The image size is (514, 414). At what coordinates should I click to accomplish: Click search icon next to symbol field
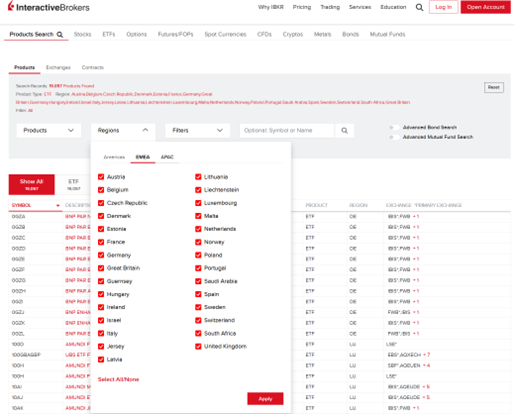(344, 130)
